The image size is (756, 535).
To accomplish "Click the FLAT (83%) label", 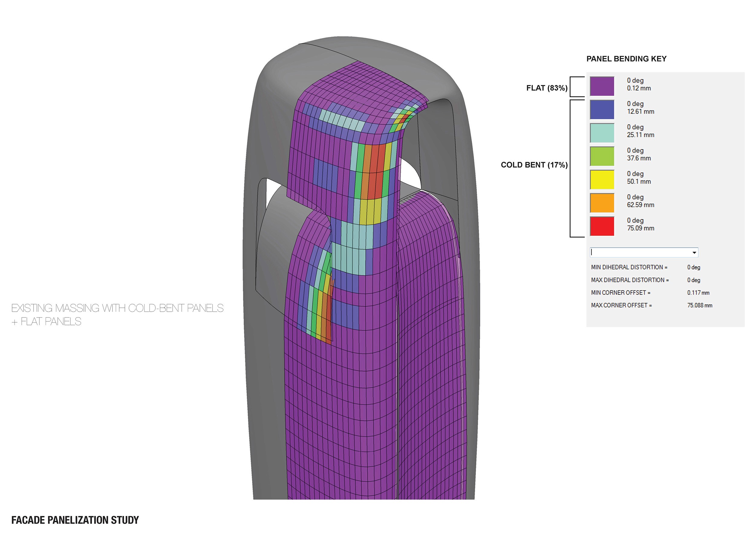I will point(546,88).
